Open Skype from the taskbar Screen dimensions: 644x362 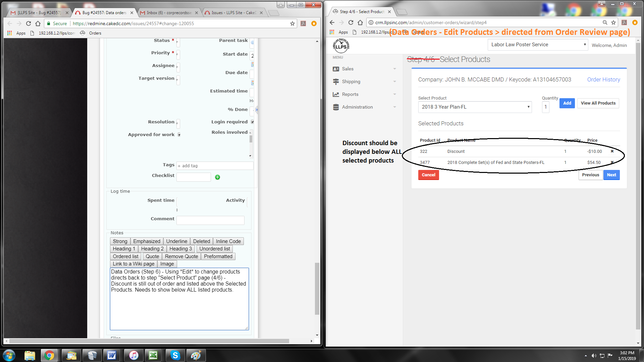coord(175,355)
